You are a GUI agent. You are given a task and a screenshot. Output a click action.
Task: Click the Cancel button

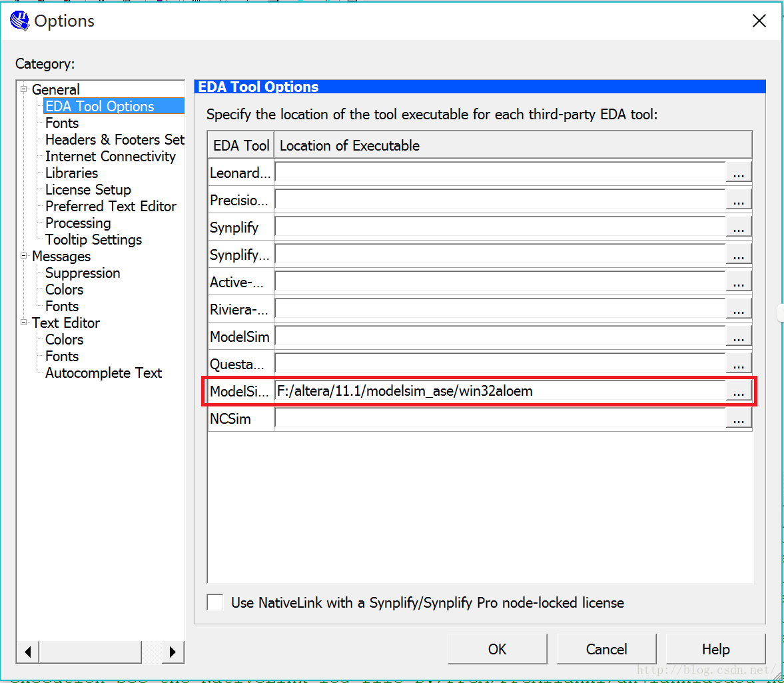pos(606,649)
